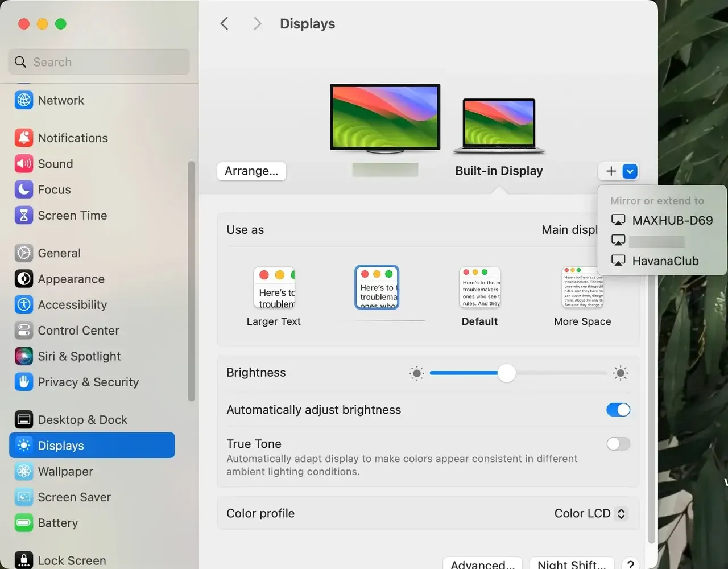Click the Notifications bell icon
Viewport: 728px width, 569px height.
click(x=24, y=138)
